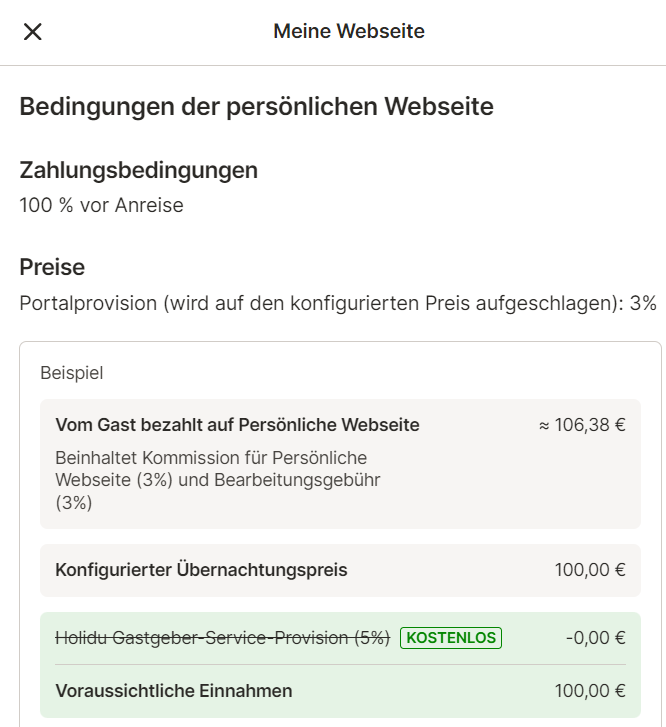Select the heading Bedingungen der persönlichen Webseite

(x=256, y=107)
